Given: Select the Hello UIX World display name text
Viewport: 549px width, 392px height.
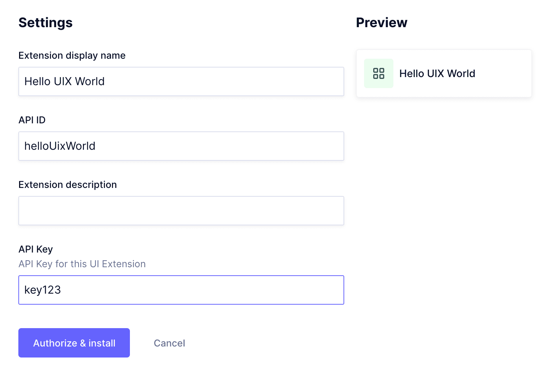Looking at the screenshot, I should click(64, 81).
